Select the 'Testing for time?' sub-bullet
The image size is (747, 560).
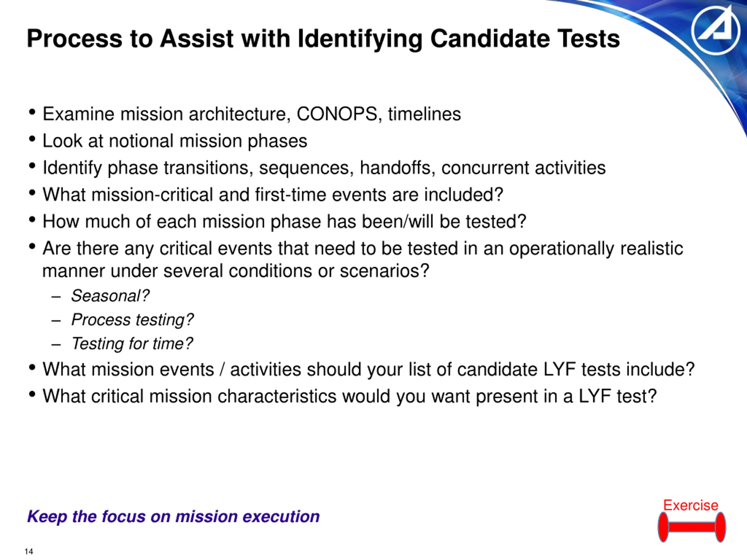tap(132, 344)
